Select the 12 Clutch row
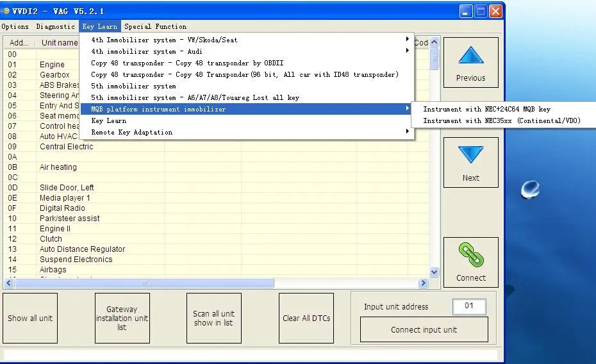 coord(217,239)
